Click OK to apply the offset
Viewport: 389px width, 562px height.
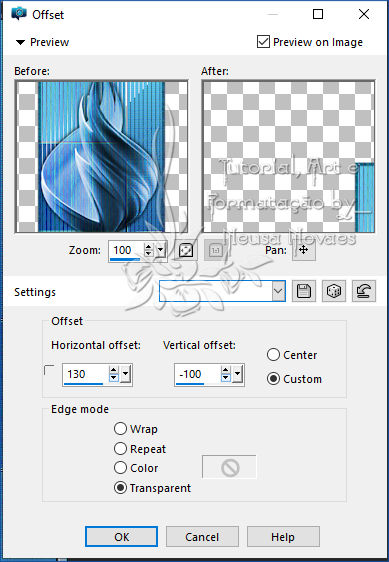[122, 537]
